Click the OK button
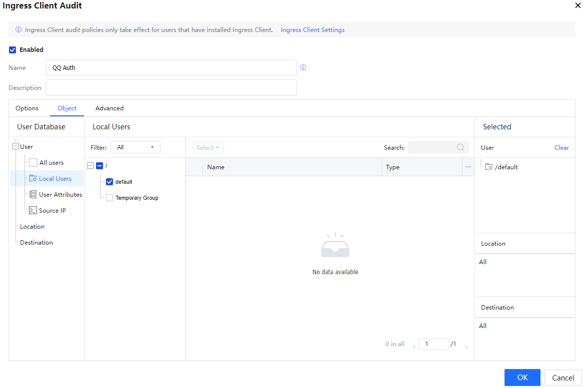588x388 pixels. (522, 378)
